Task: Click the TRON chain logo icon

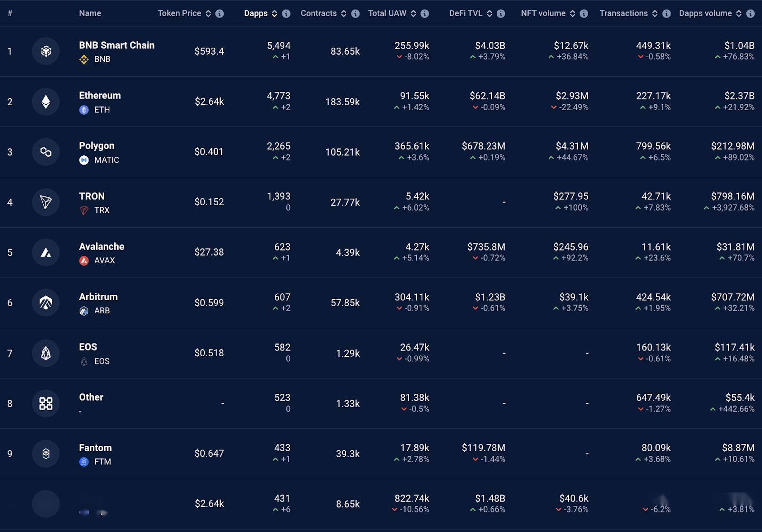Action: 46,202
